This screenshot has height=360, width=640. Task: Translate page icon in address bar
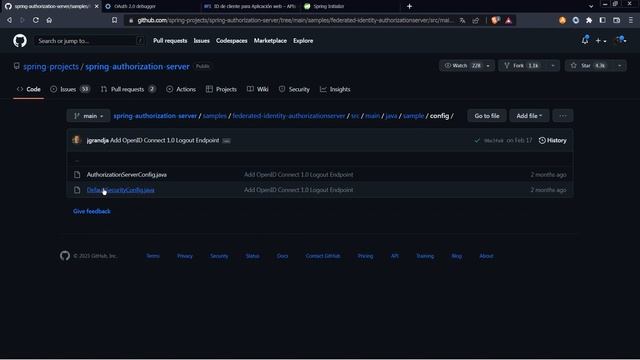462,20
